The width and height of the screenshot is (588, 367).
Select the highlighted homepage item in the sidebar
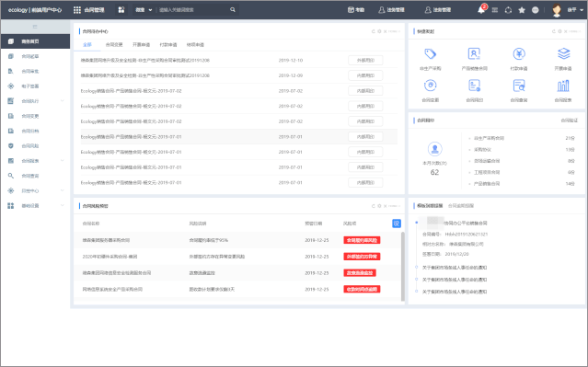click(35, 41)
